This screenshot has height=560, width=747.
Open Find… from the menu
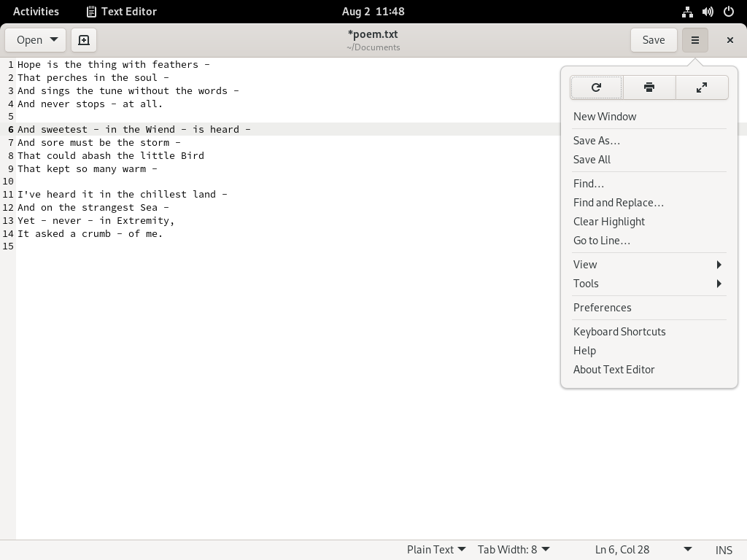tap(649, 183)
